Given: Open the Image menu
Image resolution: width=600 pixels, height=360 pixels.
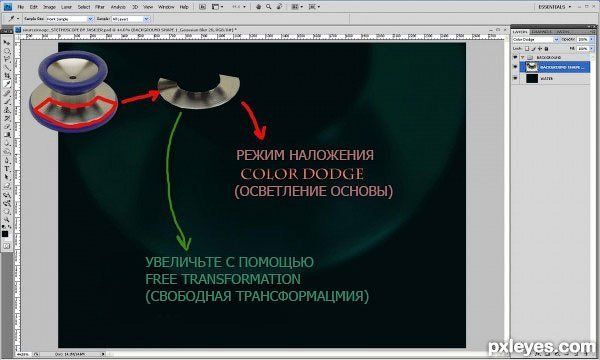Looking at the screenshot, I should 49,7.
